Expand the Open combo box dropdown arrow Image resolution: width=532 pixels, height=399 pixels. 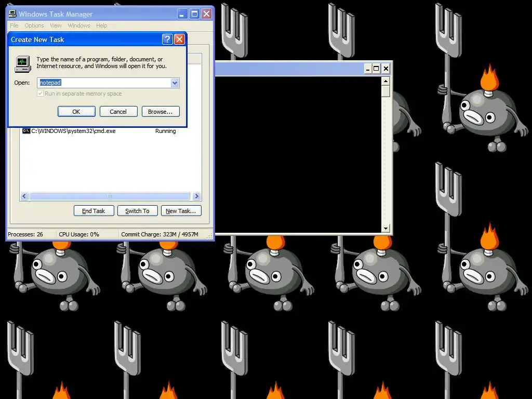coord(175,83)
